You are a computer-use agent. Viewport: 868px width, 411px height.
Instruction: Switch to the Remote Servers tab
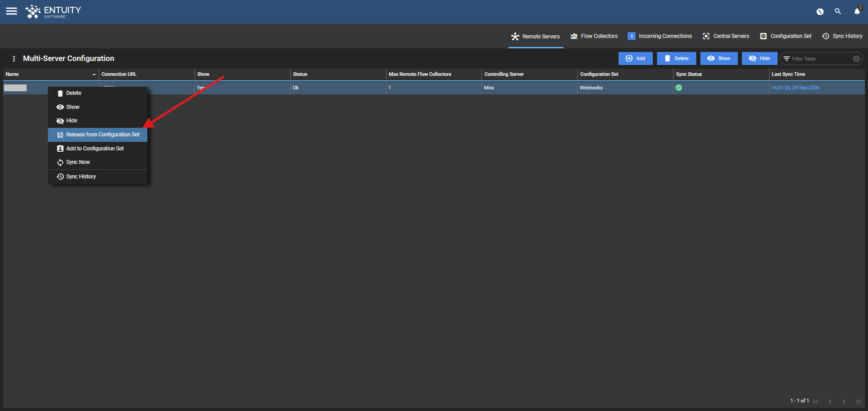coord(536,37)
